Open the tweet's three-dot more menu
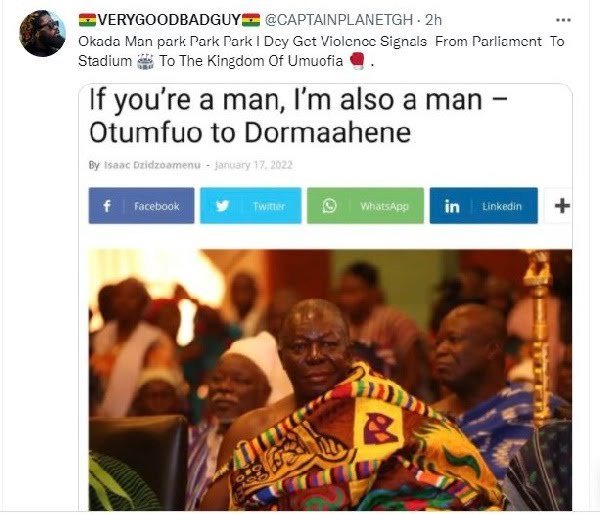The image size is (600, 514). pos(563,20)
